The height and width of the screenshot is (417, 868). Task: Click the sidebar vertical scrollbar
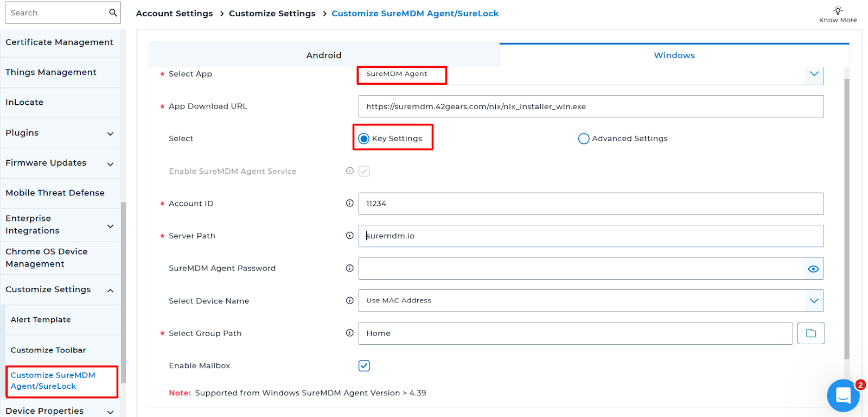tap(123, 293)
